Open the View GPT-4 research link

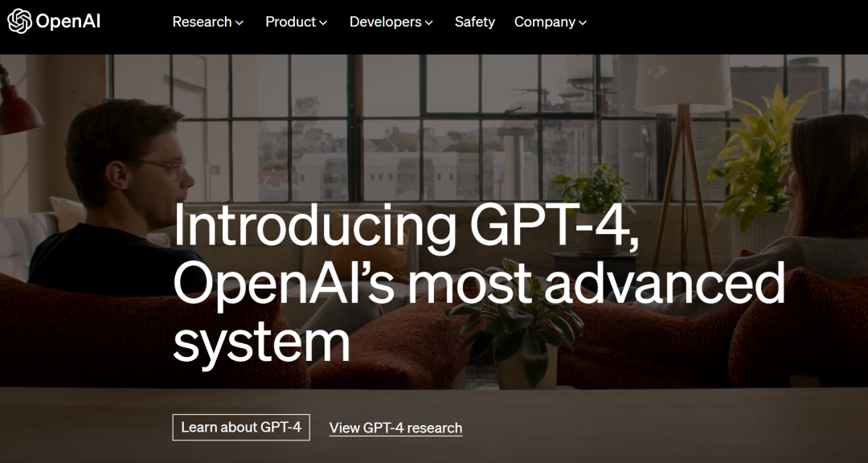click(395, 428)
